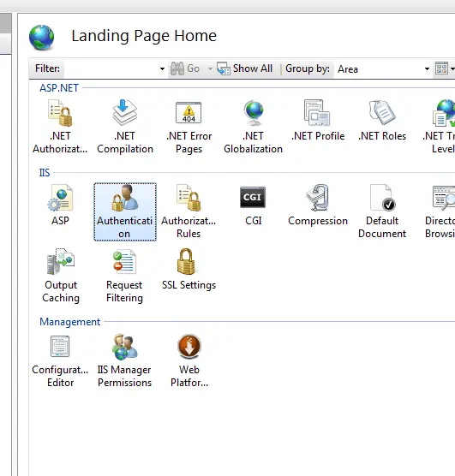Open the CGI feature
This screenshot has width=455, height=476.
point(253,205)
